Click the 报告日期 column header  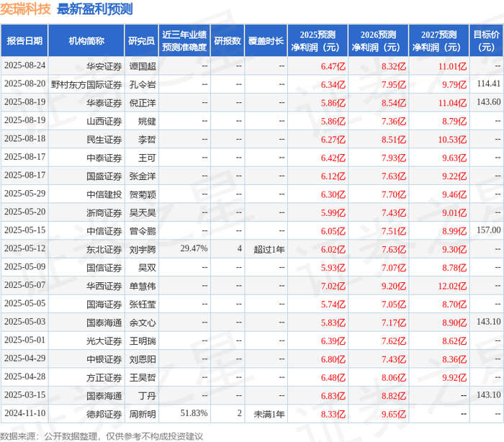tap(24, 41)
